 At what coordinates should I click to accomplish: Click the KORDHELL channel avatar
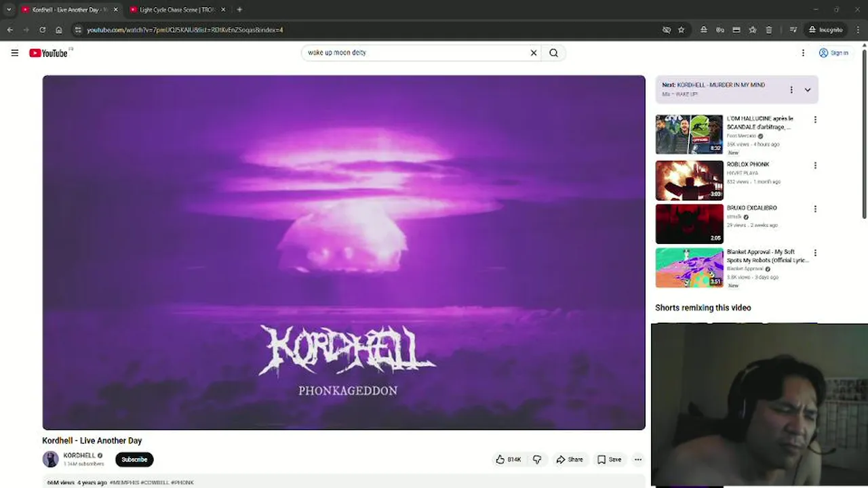(x=51, y=459)
